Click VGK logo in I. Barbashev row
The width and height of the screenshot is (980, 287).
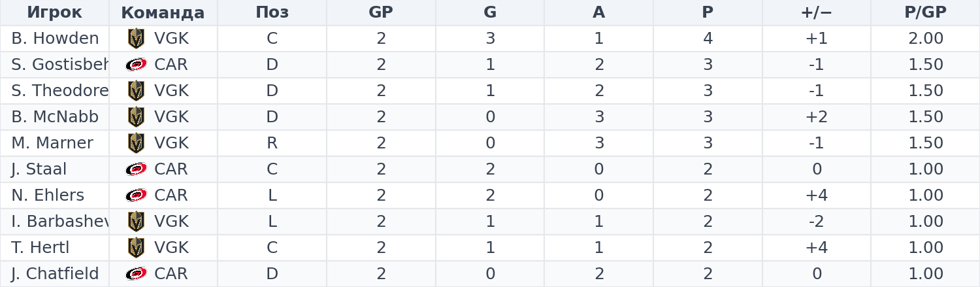(136, 222)
